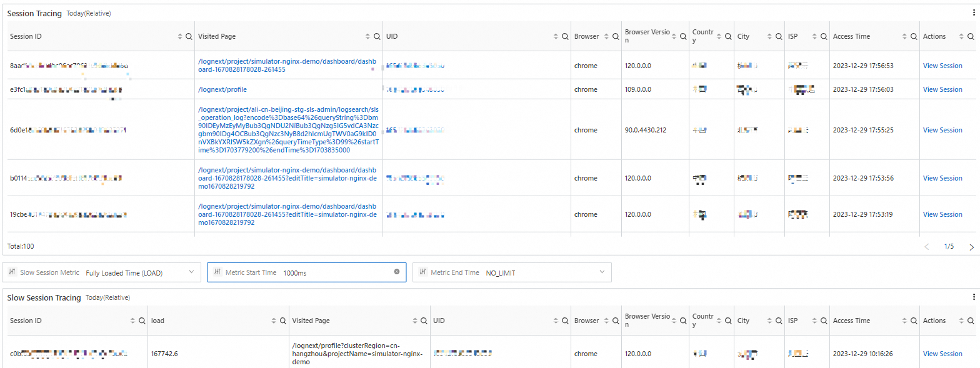The width and height of the screenshot is (980, 368).
Task: Open Session Tracing panel more options menu
Action: (x=973, y=12)
